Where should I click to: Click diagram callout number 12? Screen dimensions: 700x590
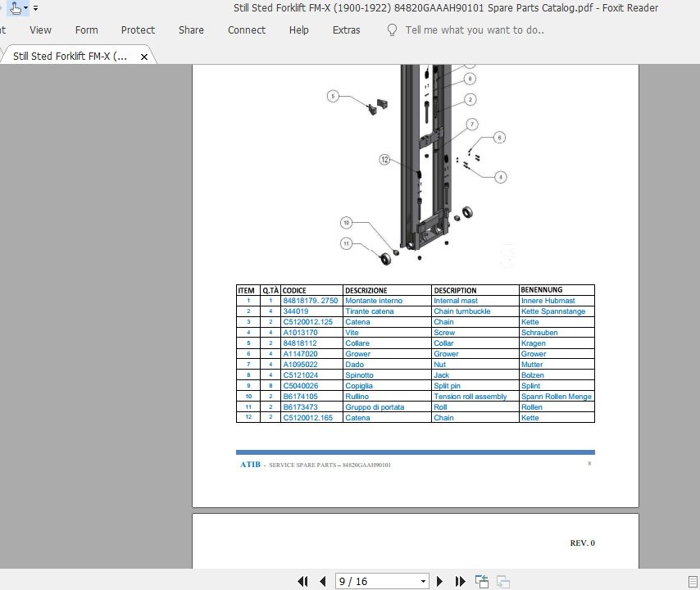pos(384,160)
